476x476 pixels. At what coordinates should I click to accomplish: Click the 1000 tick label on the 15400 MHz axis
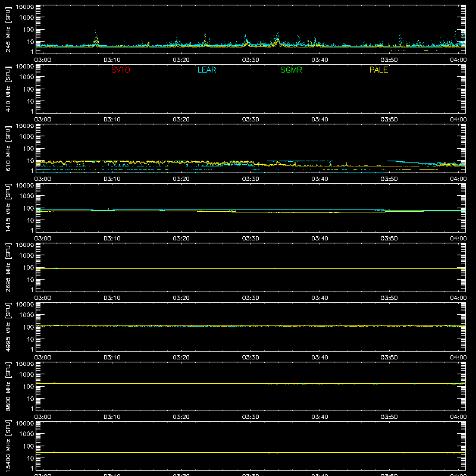click(27, 434)
